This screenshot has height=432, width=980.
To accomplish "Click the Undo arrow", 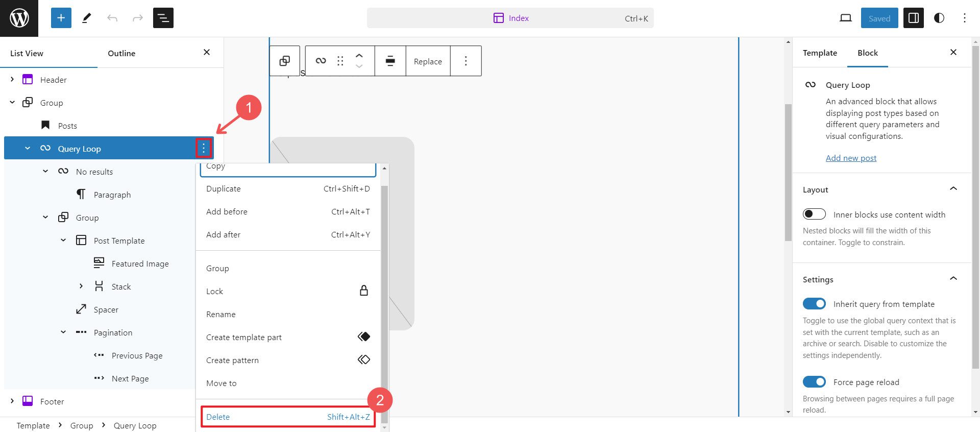I will 112,18.
